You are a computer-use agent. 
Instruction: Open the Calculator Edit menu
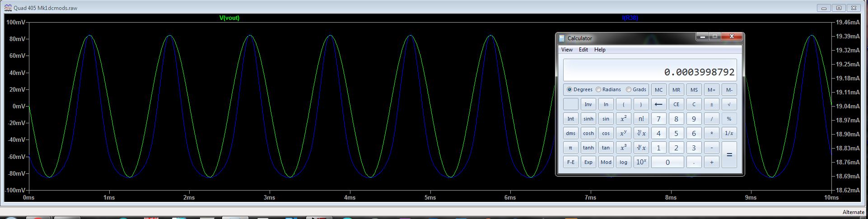coord(583,50)
